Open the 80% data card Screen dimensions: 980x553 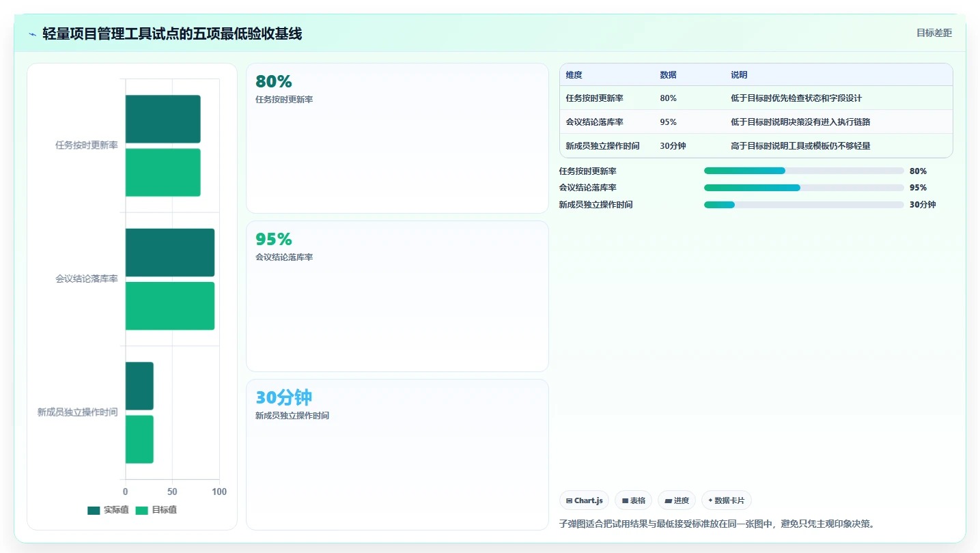(397, 139)
